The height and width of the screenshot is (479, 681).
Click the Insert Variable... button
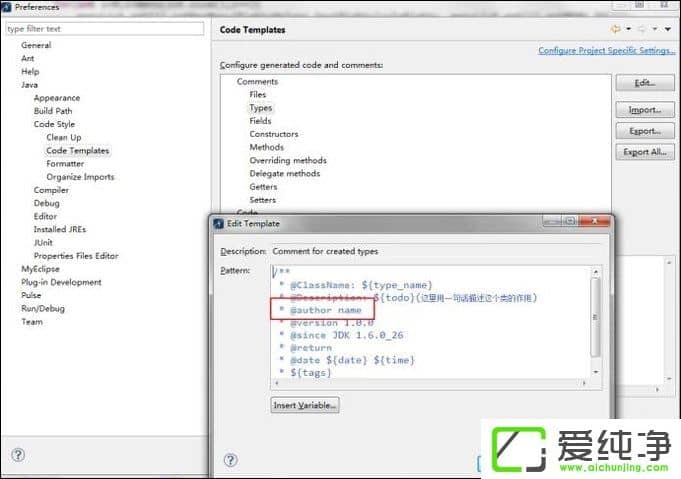pyautogui.click(x=305, y=405)
